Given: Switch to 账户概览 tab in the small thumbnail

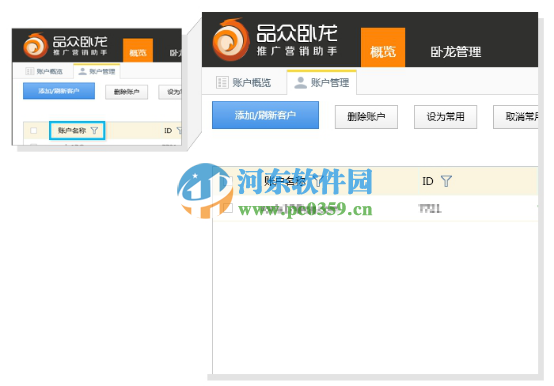Looking at the screenshot, I should coord(44,71).
